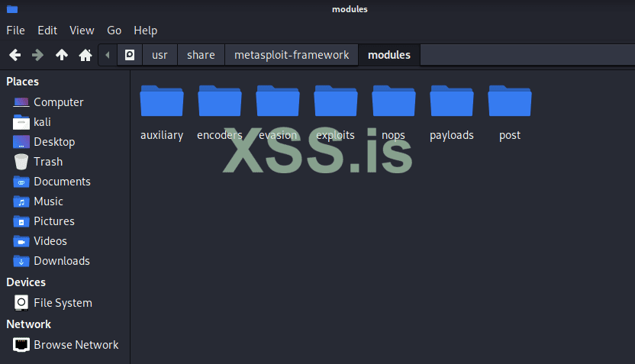This screenshot has height=364, width=635.
Task: Click the metasploit-framework path button
Action: coord(292,55)
